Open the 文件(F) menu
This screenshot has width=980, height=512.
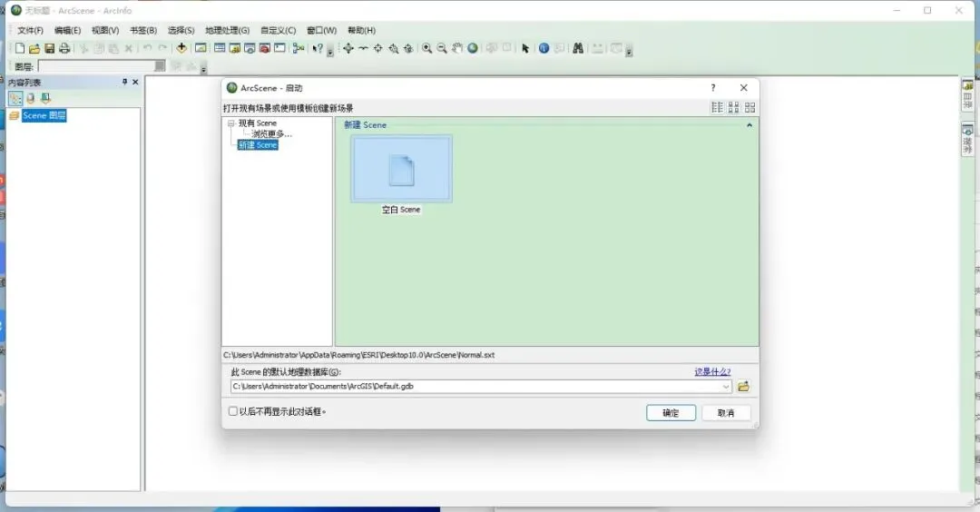tap(30, 30)
